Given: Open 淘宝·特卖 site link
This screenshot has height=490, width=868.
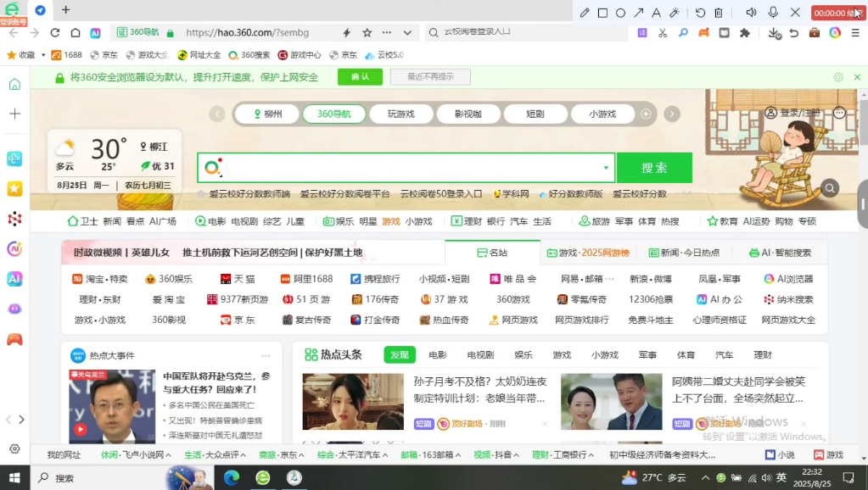Looking at the screenshot, I should [100, 279].
